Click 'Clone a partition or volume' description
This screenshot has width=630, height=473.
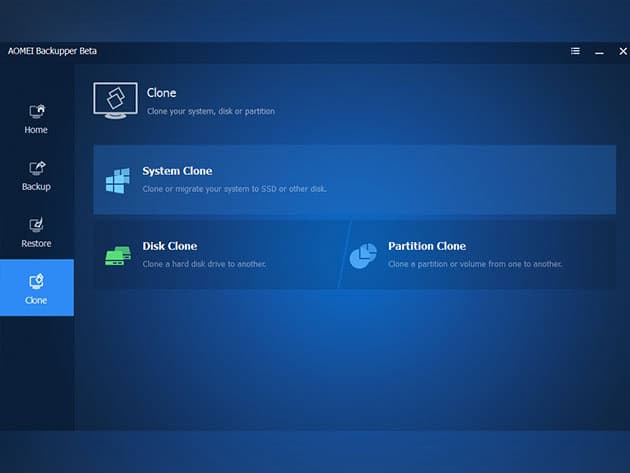pos(475,264)
